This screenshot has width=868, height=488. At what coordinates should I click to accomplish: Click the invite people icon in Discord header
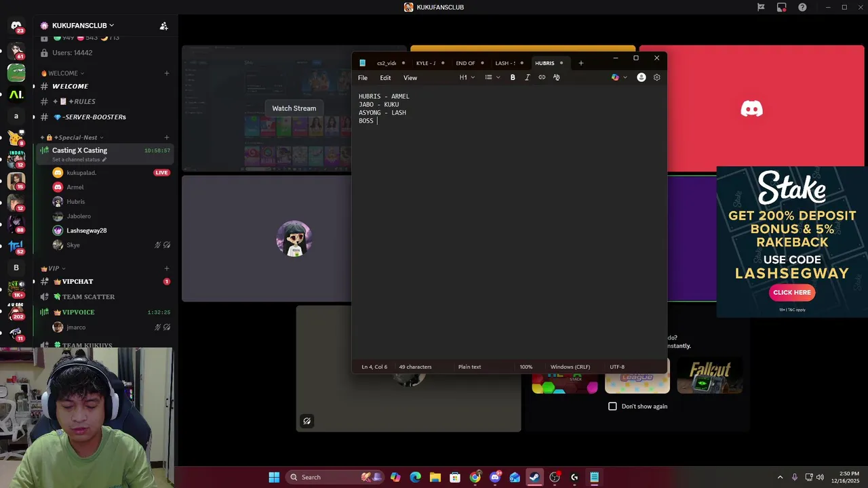(163, 26)
